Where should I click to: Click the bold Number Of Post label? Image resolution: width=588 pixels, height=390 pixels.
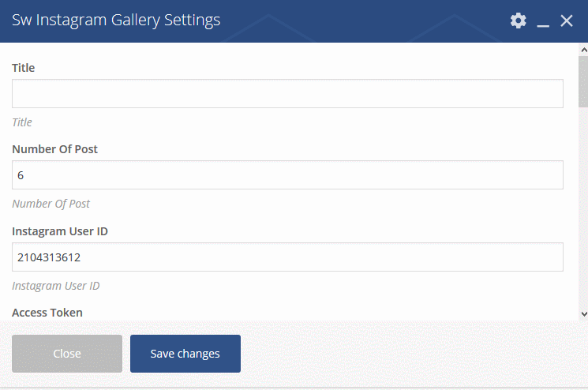(x=54, y=149)
